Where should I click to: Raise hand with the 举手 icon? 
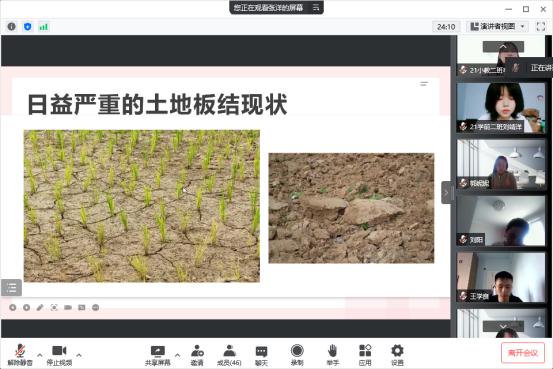click(333, 355)
